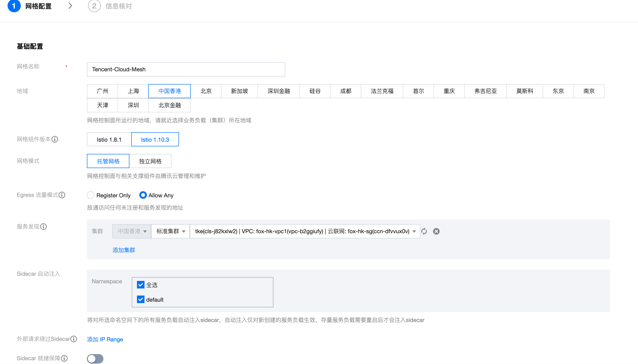
Task: Click the info icon next to Egress 流量模式
Action: pyautogui.click(x=62, y=195)
